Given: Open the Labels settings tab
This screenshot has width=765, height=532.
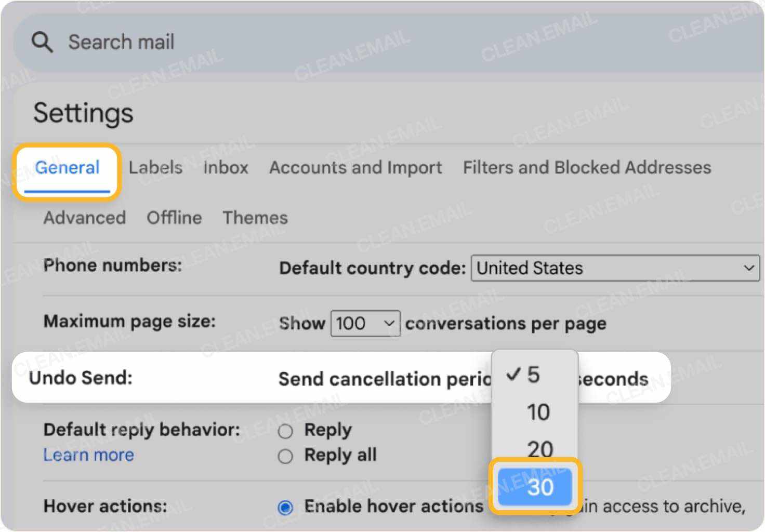Looking at the screenshot, I should pos(155,167).
